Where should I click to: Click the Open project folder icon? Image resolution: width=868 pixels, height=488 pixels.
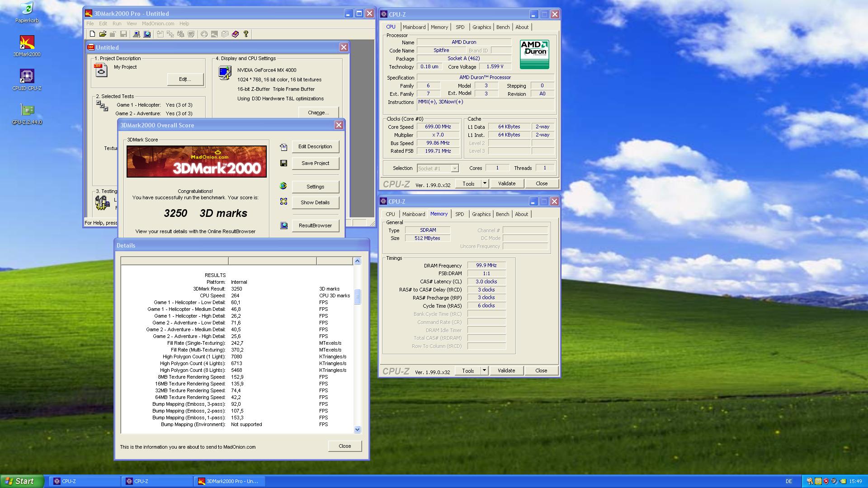(103, 34)
